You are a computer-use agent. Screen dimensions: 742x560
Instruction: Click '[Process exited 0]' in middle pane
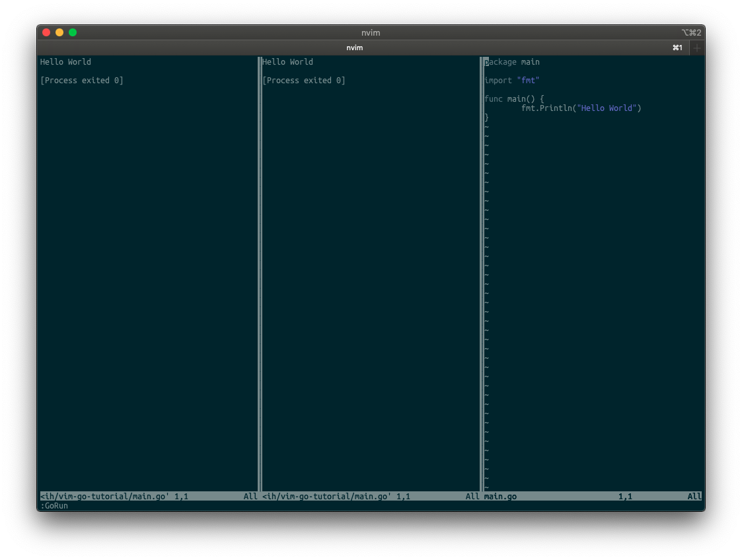[304, 81]
